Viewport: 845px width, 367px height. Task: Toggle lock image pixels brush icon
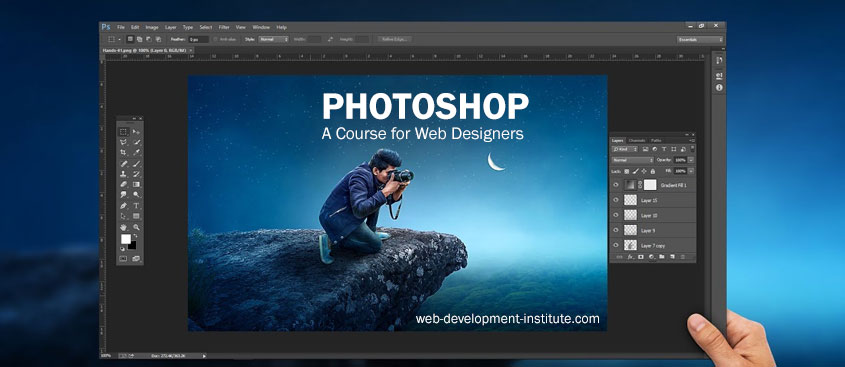coord(635,171)
